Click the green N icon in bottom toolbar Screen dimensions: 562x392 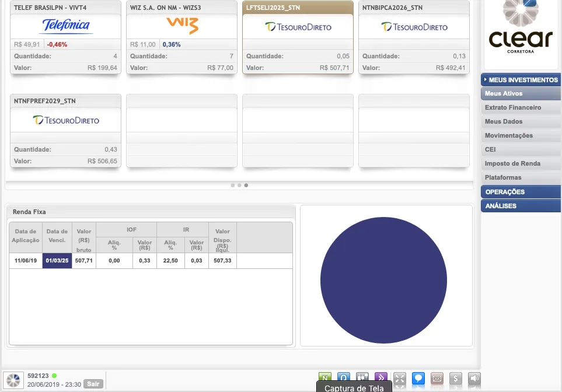(x=325, y=378)
